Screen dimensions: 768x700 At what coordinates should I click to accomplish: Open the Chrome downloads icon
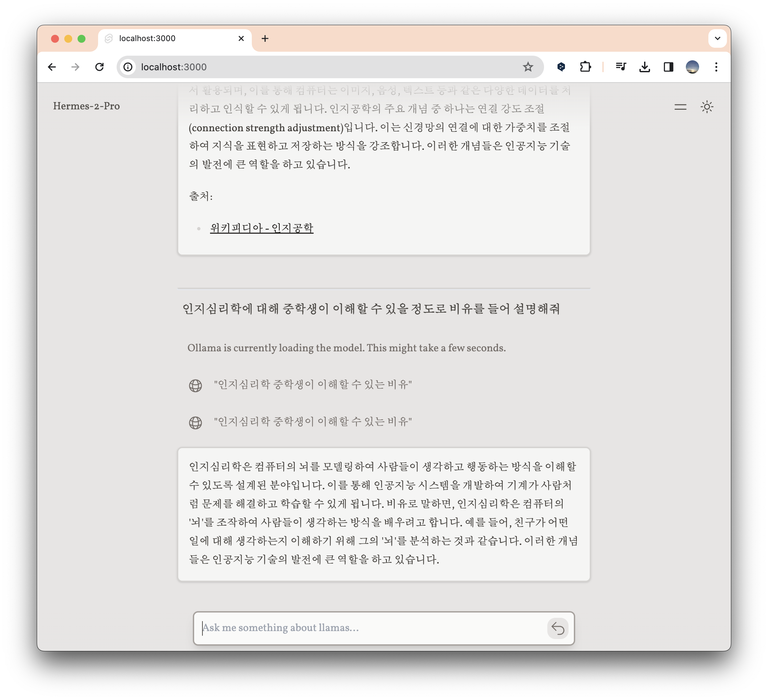pos(644,67)
